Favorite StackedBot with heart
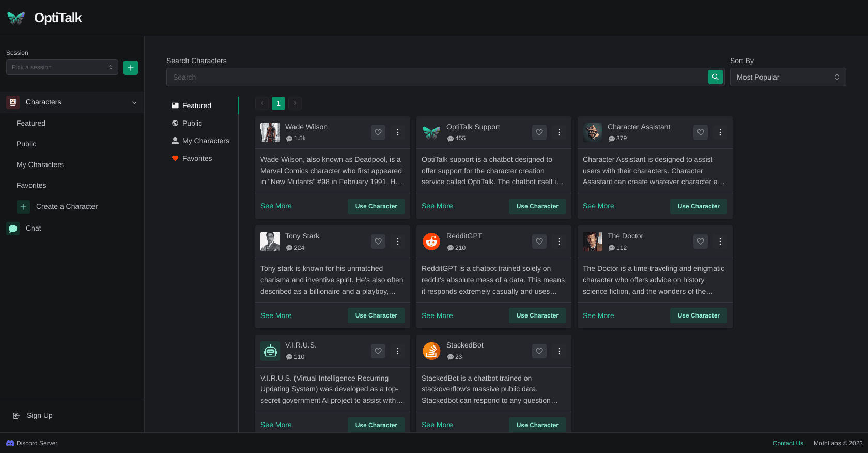Viewport: 868px width, 453px height. (x=539, y=351)
